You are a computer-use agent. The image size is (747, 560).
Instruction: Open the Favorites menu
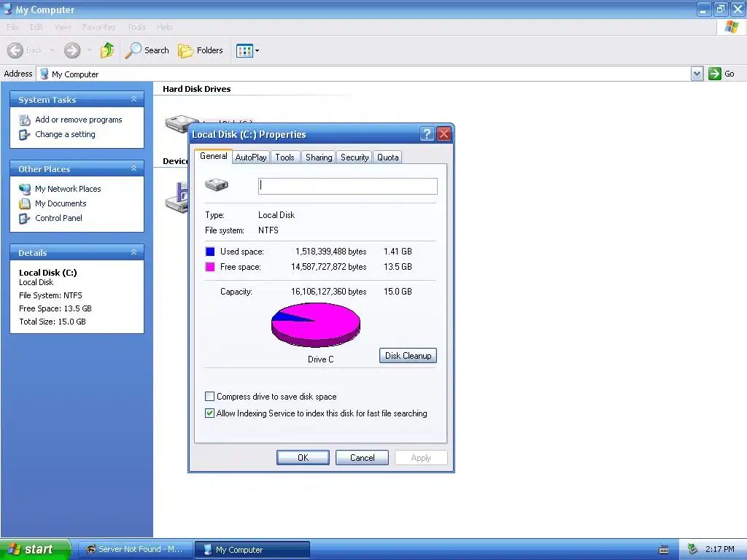point(98,27)
